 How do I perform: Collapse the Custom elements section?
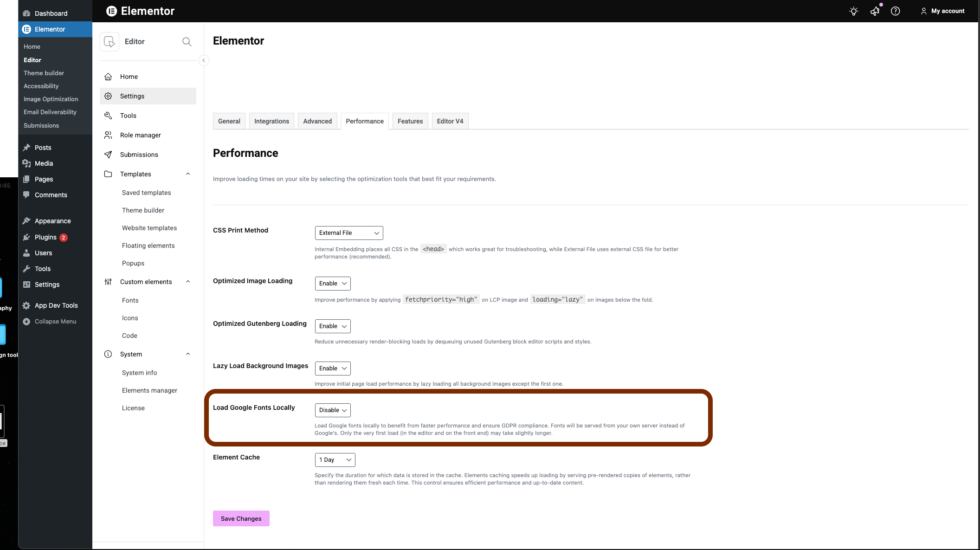(188, 282)
